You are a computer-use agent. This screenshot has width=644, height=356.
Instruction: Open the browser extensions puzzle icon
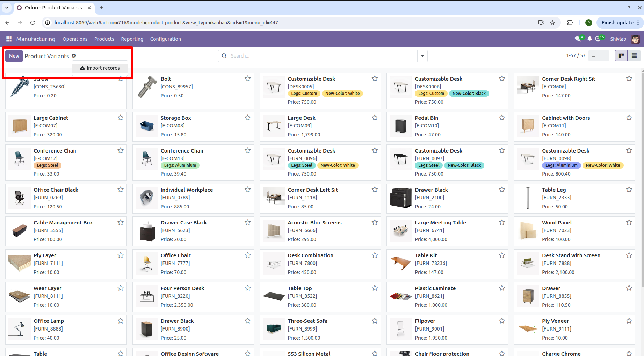[x=570, y=23]
